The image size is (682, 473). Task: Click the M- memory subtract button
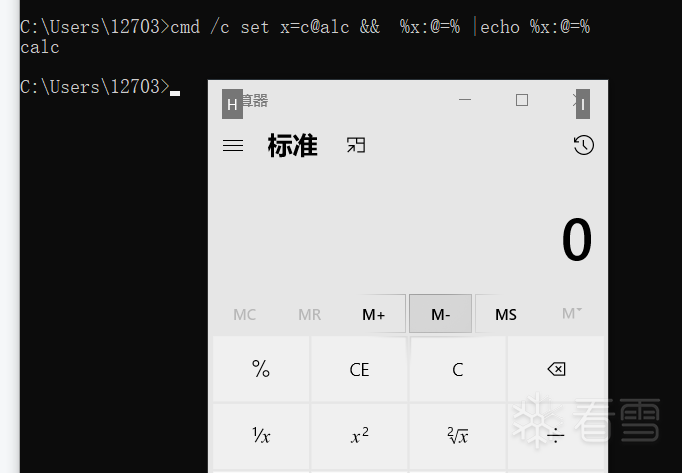pyautogui.click(x=440, y=314)
